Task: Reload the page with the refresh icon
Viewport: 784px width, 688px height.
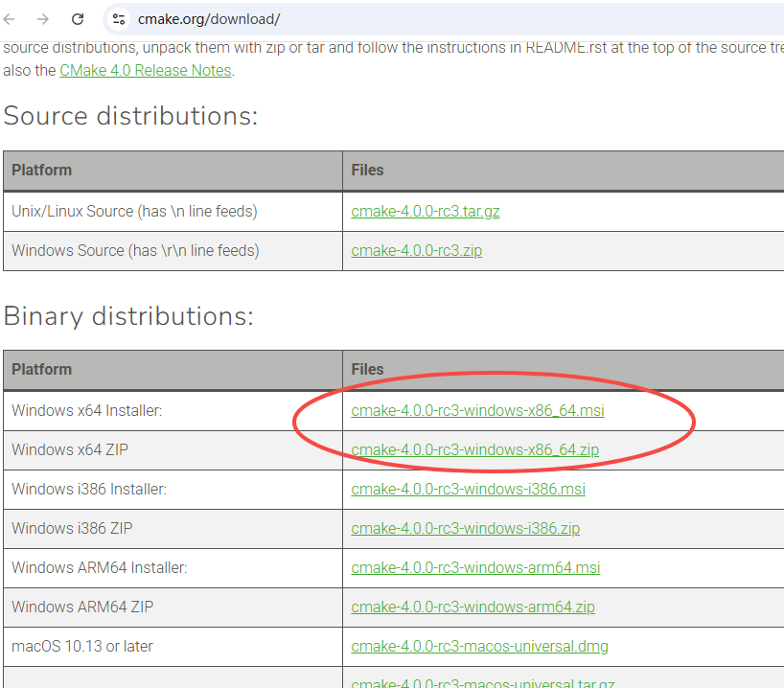Action: [78, 19]
